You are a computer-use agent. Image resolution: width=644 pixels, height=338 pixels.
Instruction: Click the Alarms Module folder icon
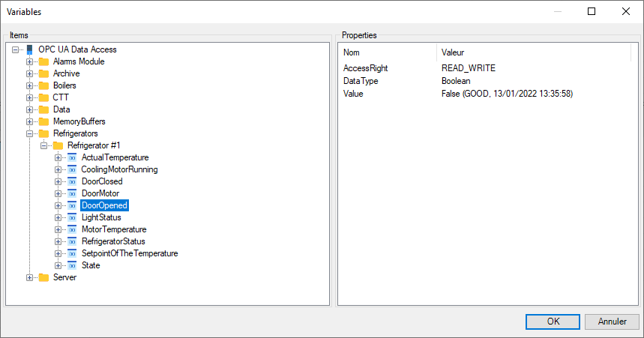43,61
